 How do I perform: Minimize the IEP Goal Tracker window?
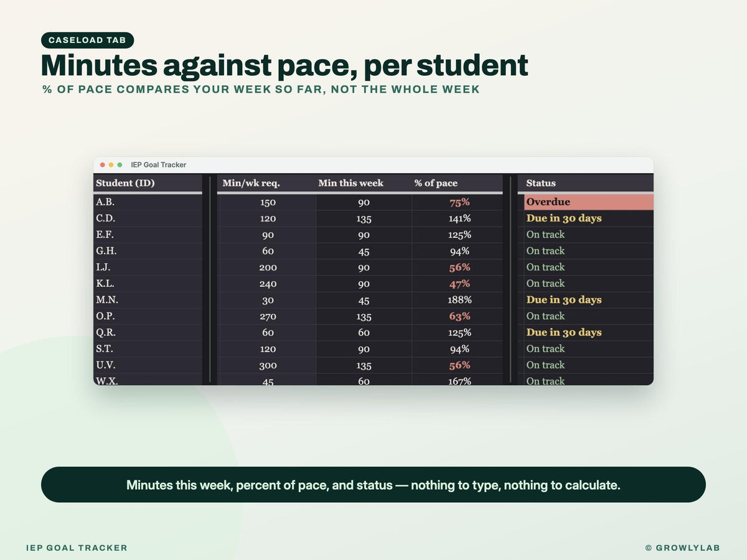coord(111,165)
